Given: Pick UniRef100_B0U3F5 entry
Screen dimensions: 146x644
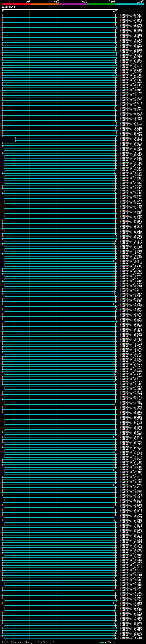Looking at the screenshot, I should pyautogui.click(x=131, y=221).
